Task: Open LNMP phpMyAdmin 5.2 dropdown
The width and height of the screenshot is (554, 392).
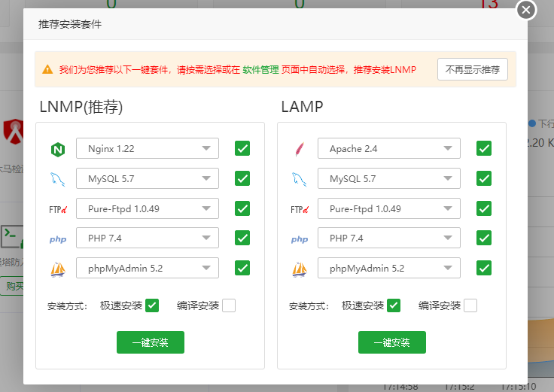Action: (148, 268)
